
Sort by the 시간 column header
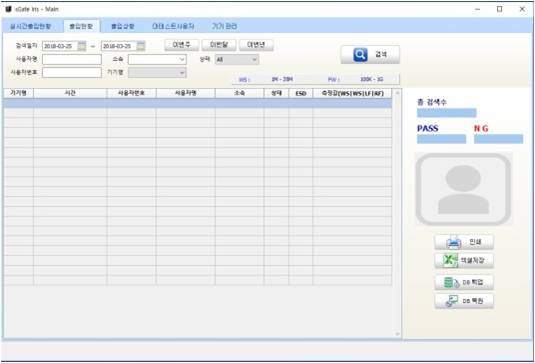70,93
